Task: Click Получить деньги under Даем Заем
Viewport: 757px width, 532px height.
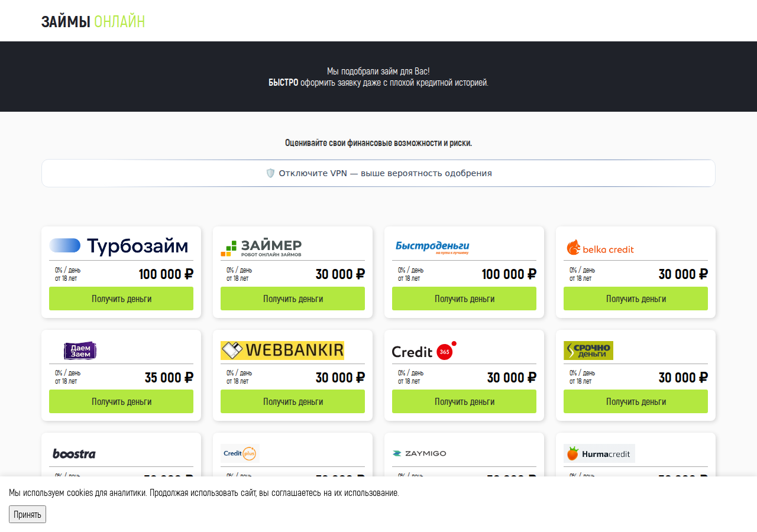Action: click(x=121, y=401)
